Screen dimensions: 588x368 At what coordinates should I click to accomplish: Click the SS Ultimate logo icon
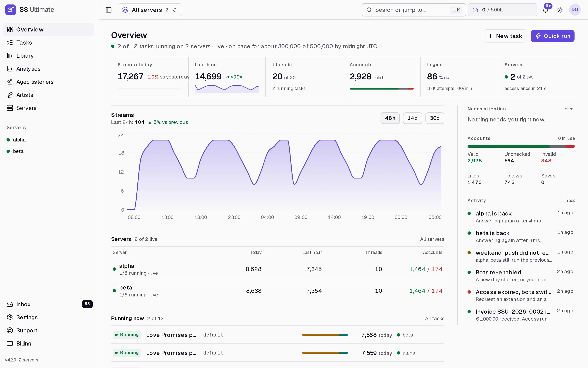pyautogui.click(x=10, y=10)
